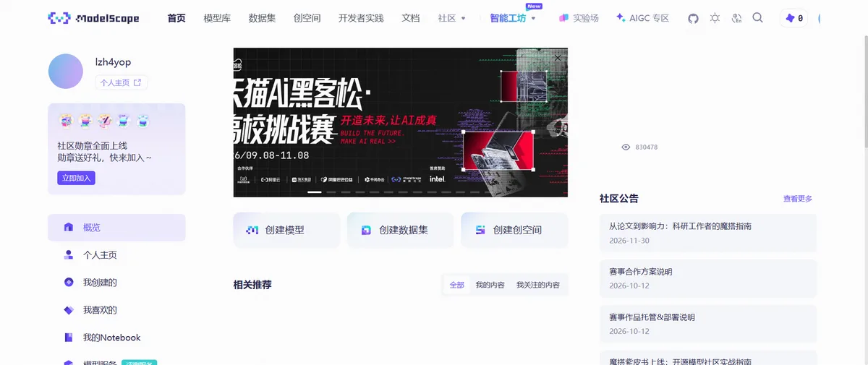Click the 创建数据集 button
Screen dimensions: 868x365
(400, 230)
